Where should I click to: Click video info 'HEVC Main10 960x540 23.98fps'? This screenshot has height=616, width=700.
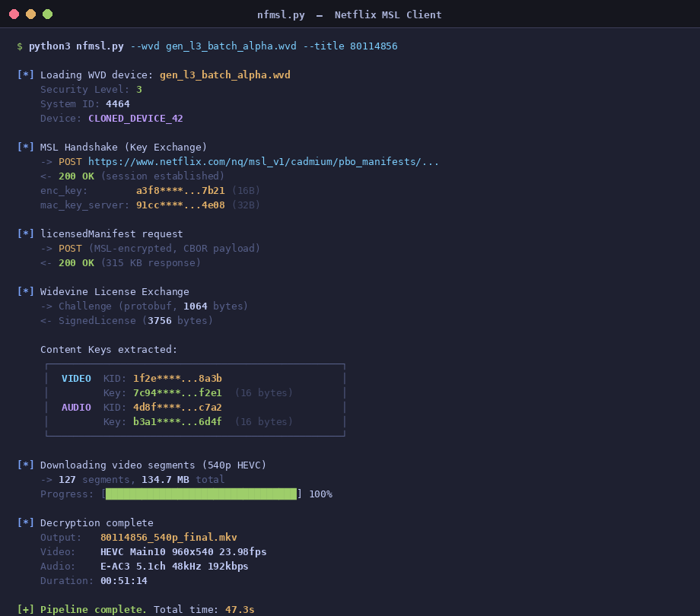point(183,552)
